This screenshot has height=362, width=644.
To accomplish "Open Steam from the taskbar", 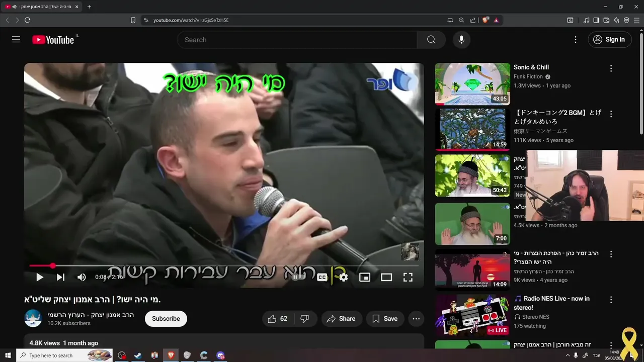I will pos(137,355).
